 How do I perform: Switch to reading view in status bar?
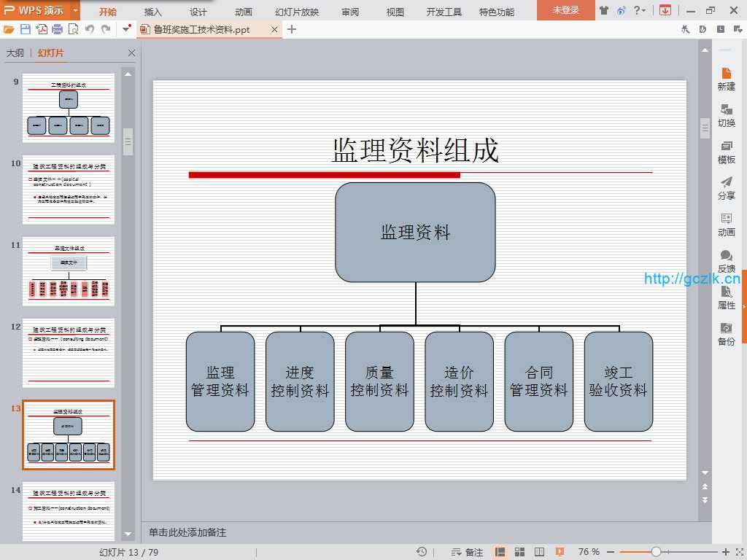point(539,552)
